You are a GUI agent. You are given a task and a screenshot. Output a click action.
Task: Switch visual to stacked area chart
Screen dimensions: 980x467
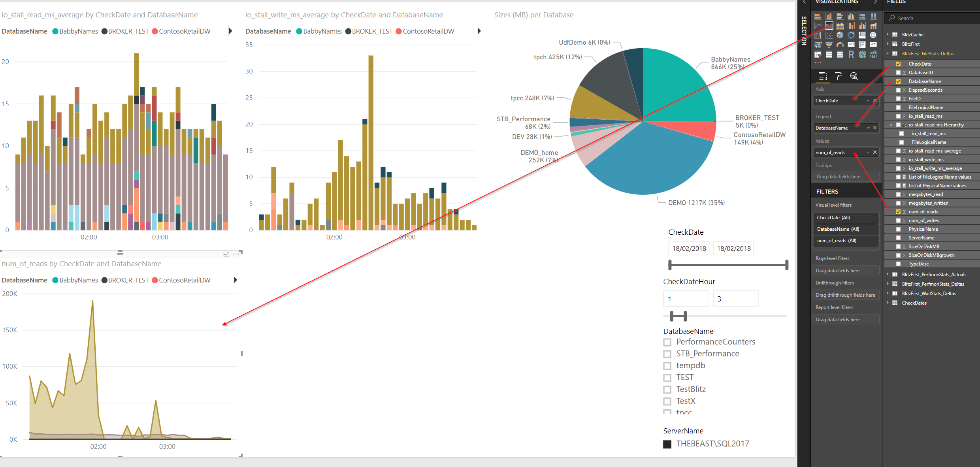point(840,26)
